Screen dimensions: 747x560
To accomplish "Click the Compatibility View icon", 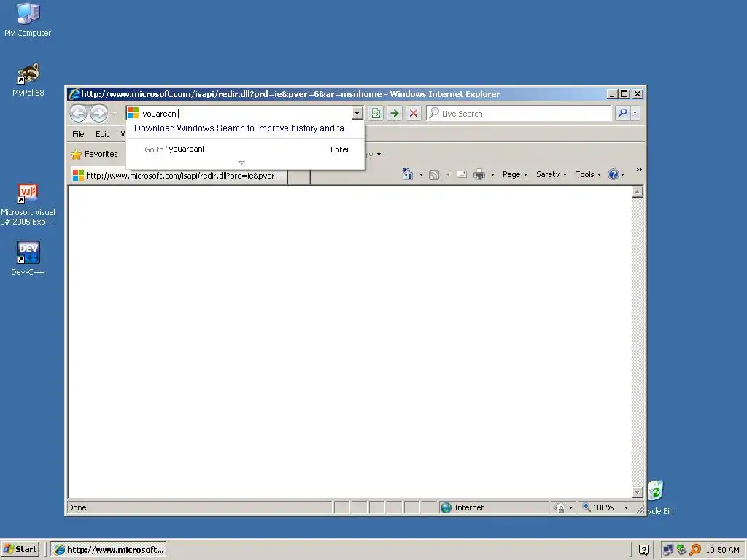I will click(376, 113).
